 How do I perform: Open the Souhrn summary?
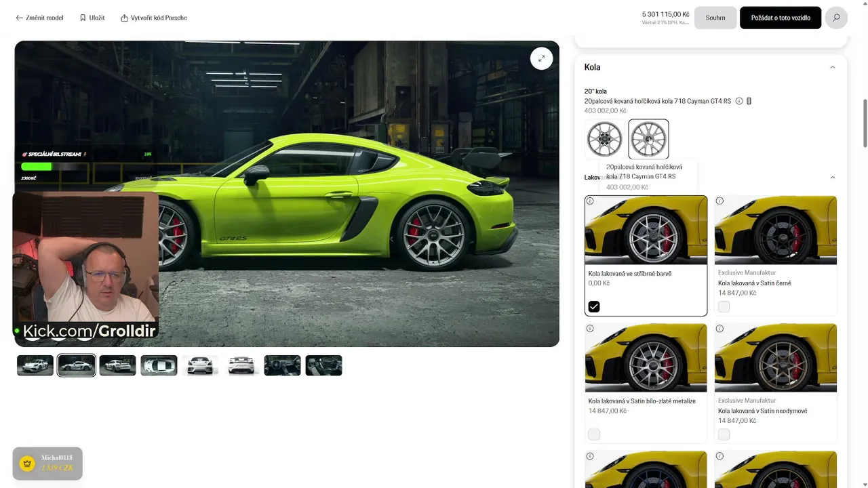(715, 18)
